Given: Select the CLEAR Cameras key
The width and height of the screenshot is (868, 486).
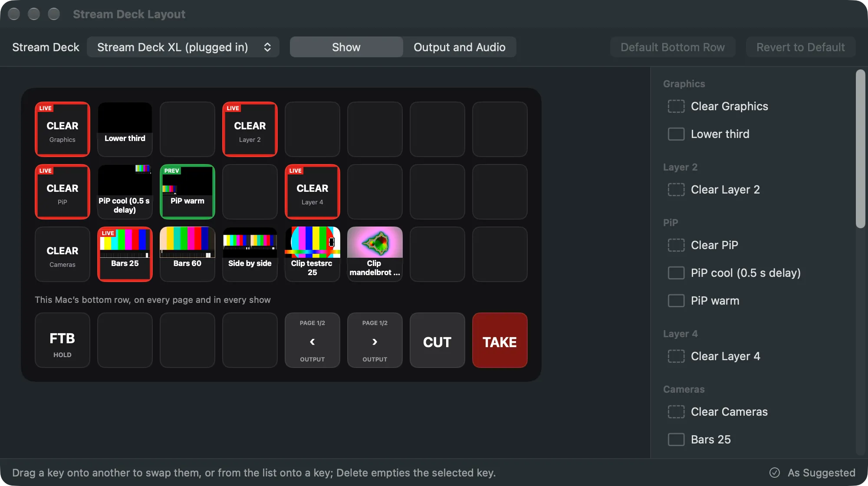Looking at the screenshot, I should (62, 254).
